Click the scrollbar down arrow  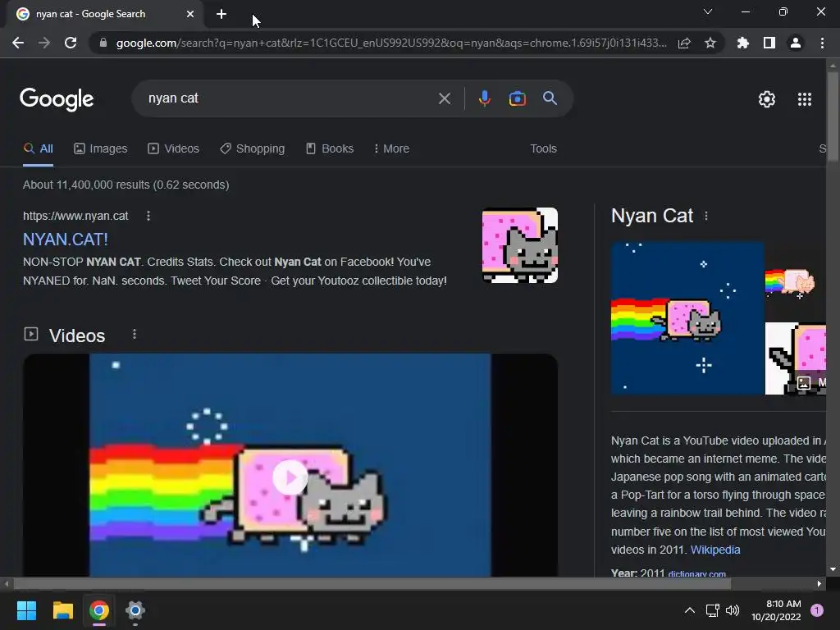pyautogui.click(x=833, y=569)
